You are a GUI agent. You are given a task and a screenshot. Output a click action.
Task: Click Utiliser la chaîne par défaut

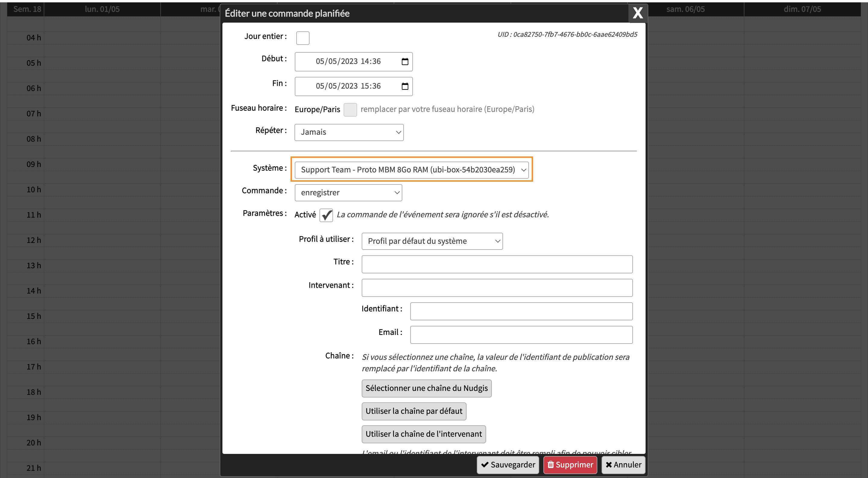pos(414,411)
